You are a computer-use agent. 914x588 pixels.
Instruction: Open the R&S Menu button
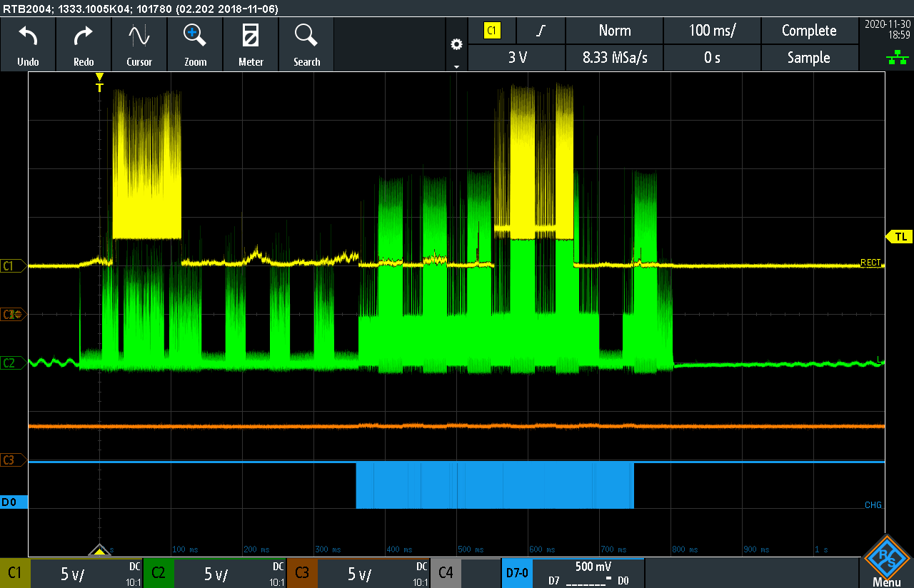click(x=886, y=562)
